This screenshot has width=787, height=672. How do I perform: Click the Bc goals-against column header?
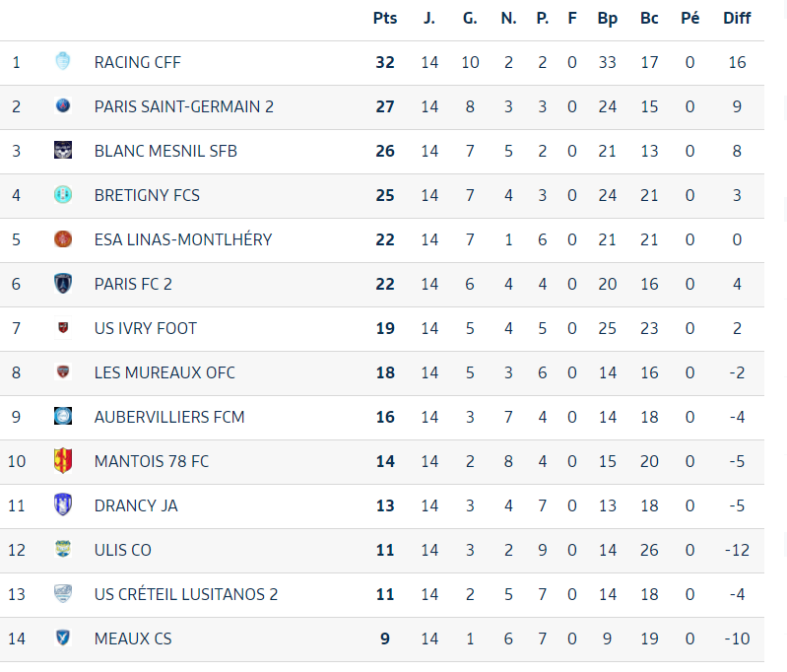point(649,19)
